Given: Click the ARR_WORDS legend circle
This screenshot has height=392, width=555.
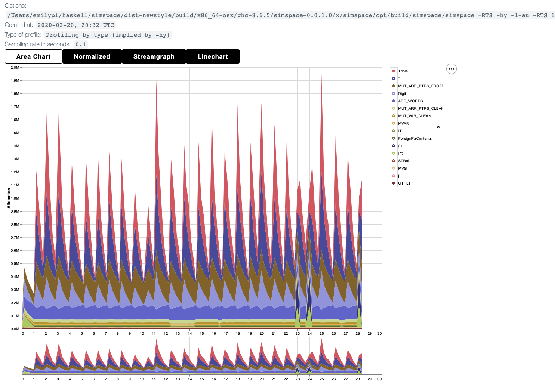Looking at the screenshot, I should coord(394,101).
